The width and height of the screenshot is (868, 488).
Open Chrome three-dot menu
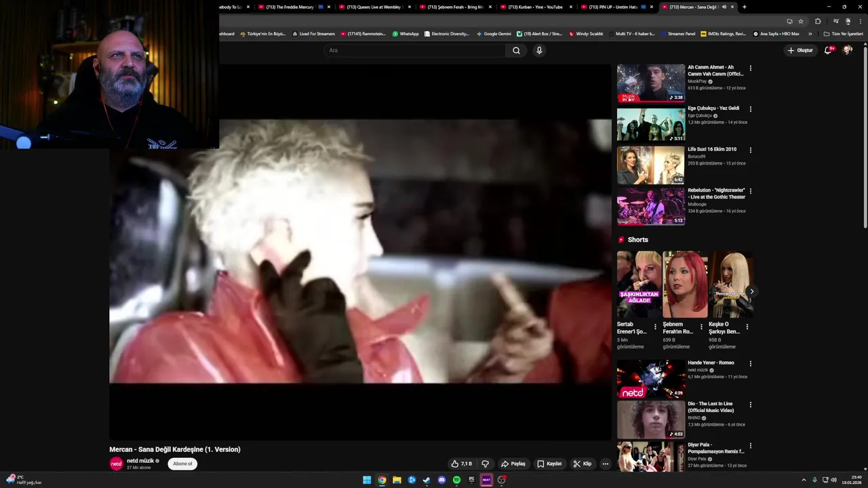pyautogui.click(x=860, y=21)
